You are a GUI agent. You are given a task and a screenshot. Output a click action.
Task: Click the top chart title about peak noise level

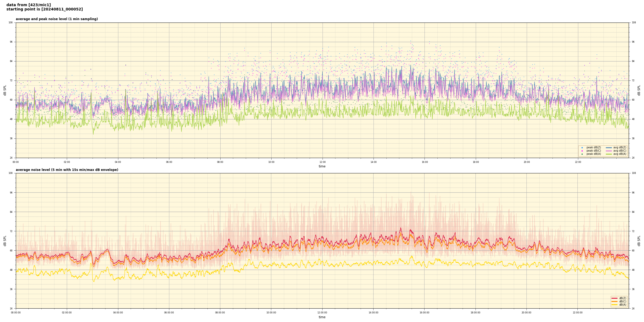57,19
